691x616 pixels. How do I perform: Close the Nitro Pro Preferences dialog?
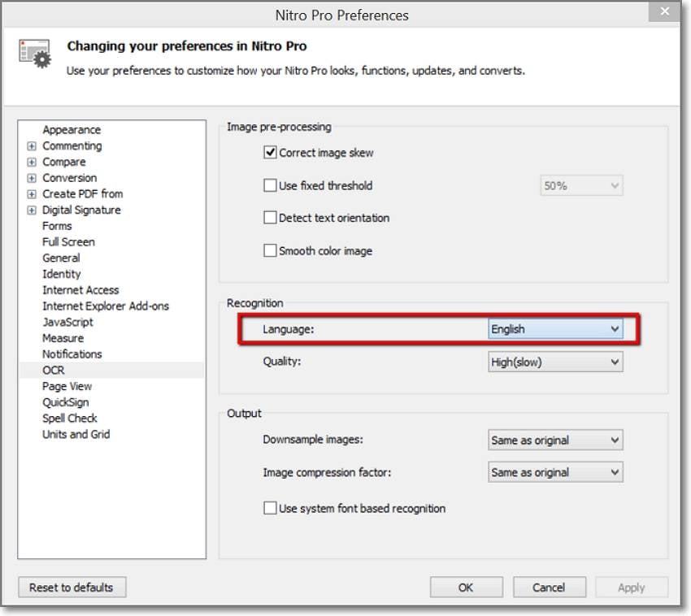(664, 11)
